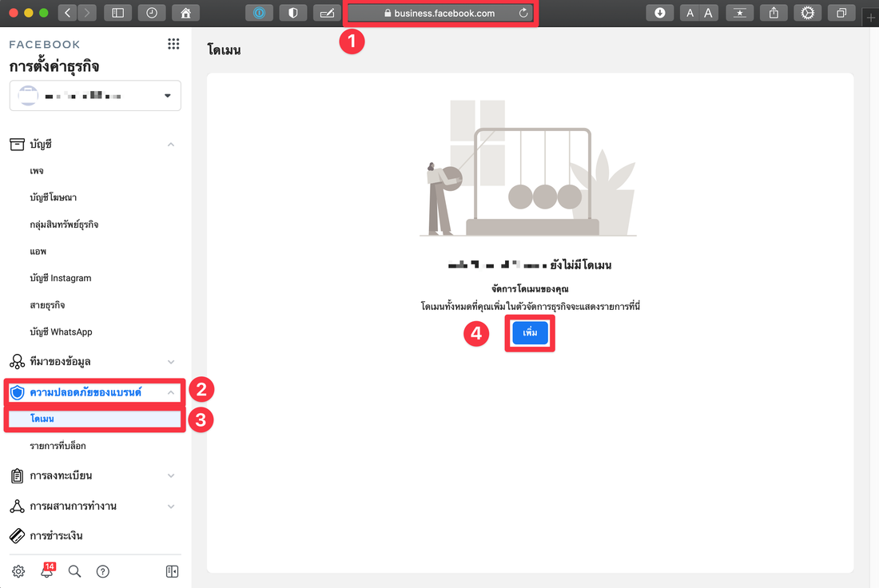Decrease text size with small A
This screenshot has width=879, height=588.
point(690,13)
